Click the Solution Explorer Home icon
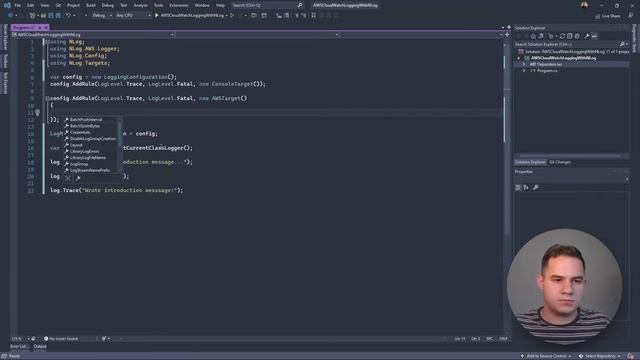Viewport: 640px width, 360px height. tap(533, 36)
